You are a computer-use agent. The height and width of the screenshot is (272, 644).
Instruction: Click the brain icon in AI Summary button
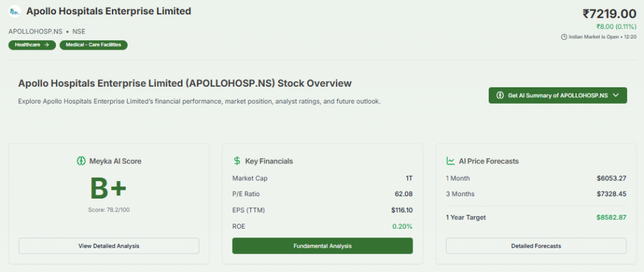tap(500, 95)
